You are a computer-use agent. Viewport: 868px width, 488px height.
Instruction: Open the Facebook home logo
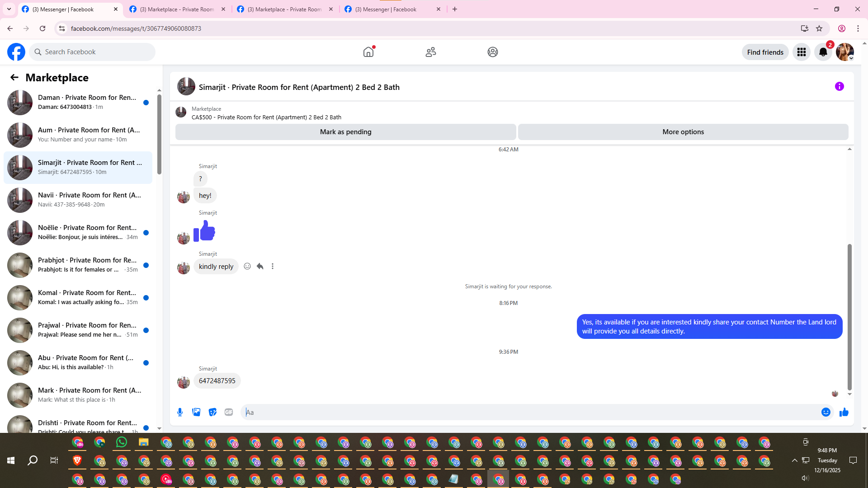point(16,52)
